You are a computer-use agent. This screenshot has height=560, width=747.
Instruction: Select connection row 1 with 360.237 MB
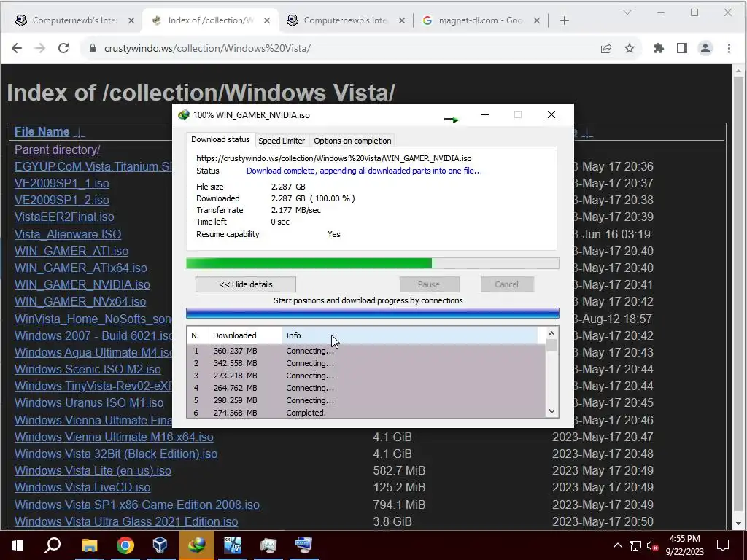pos(366,351)
